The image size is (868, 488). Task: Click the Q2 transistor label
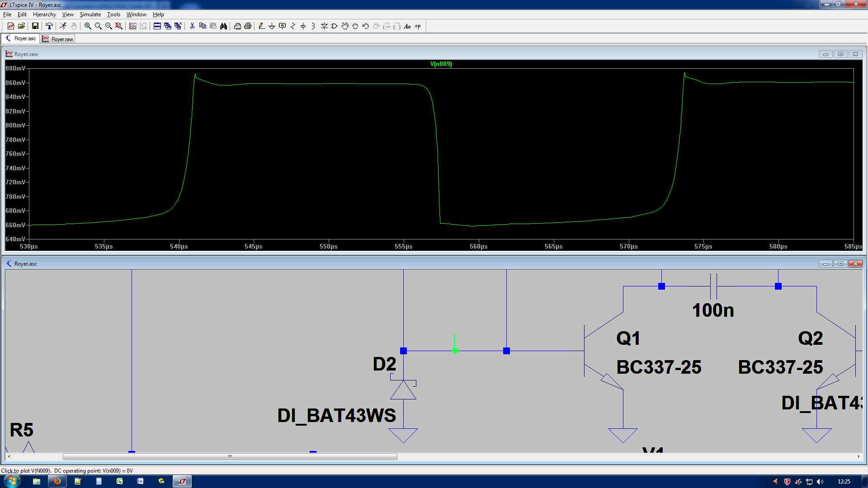pyautogui.click(x=810, y=338)
